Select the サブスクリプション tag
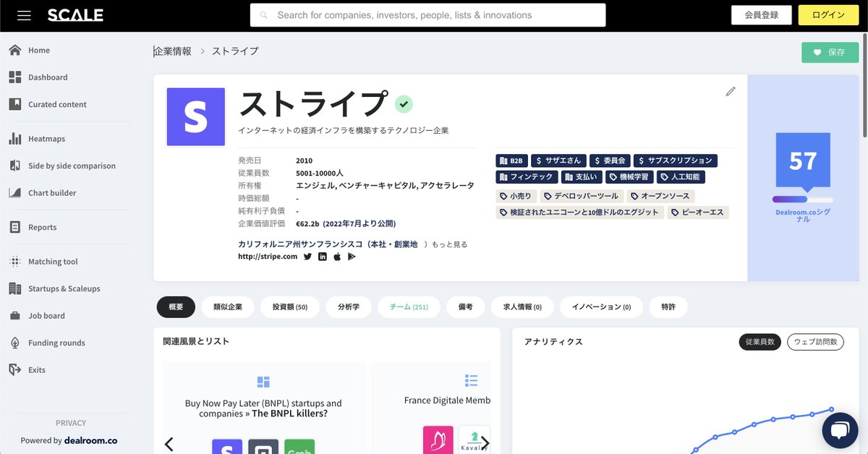 click(676, 160)
